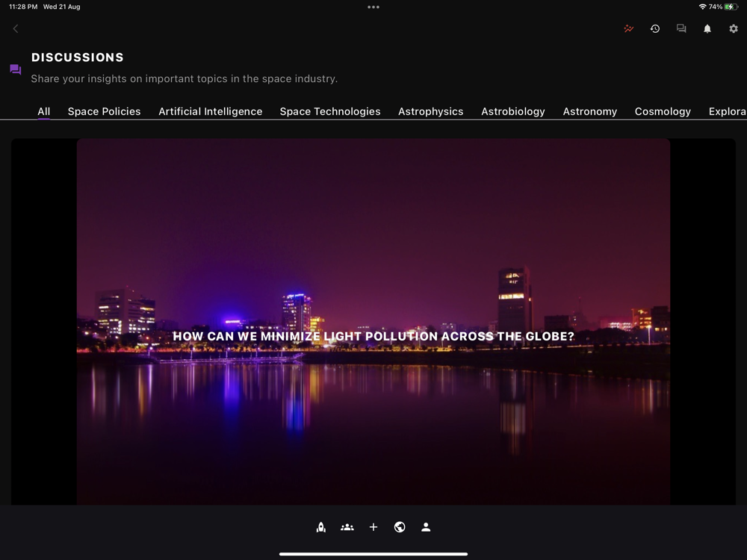Tap the purple discussions icon beside heading
The width and height of the screenshot is (747, 560).
click(x=15, y=69)
